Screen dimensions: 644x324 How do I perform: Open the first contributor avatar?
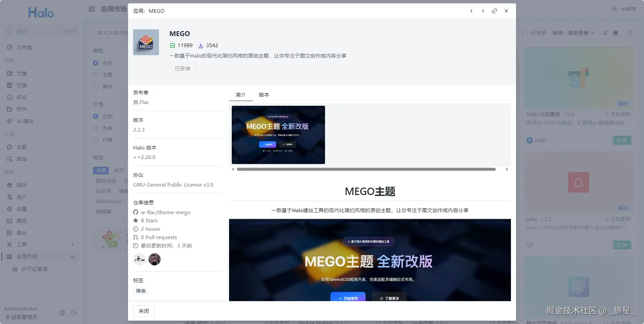pyautogui.click(x=139, y=259)
